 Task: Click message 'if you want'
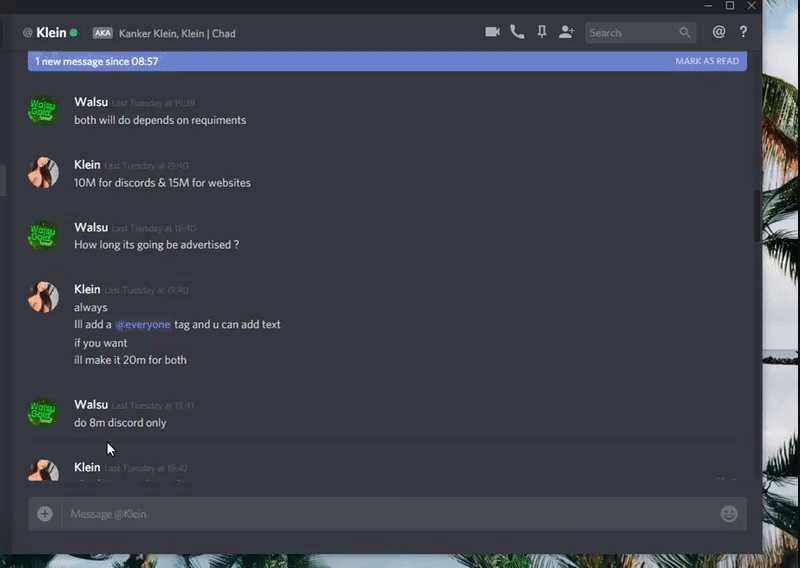[101, 343]
